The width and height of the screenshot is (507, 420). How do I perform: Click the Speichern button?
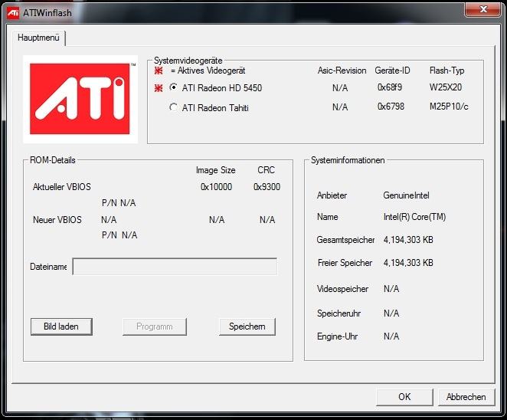tap(247, 326)
